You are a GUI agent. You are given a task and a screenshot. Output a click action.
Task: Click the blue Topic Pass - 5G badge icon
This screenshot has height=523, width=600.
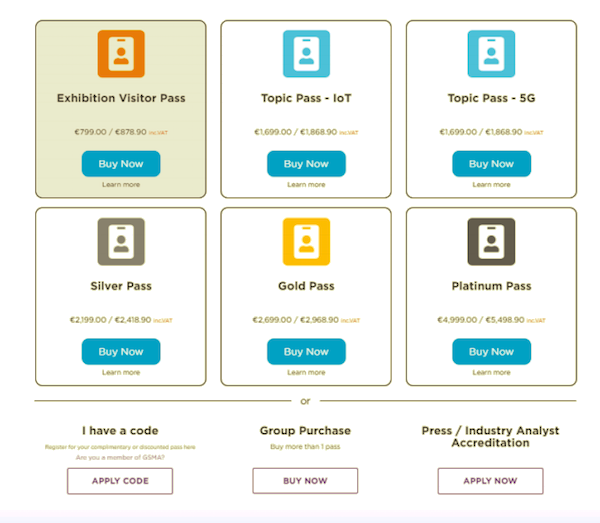point(491,54)
